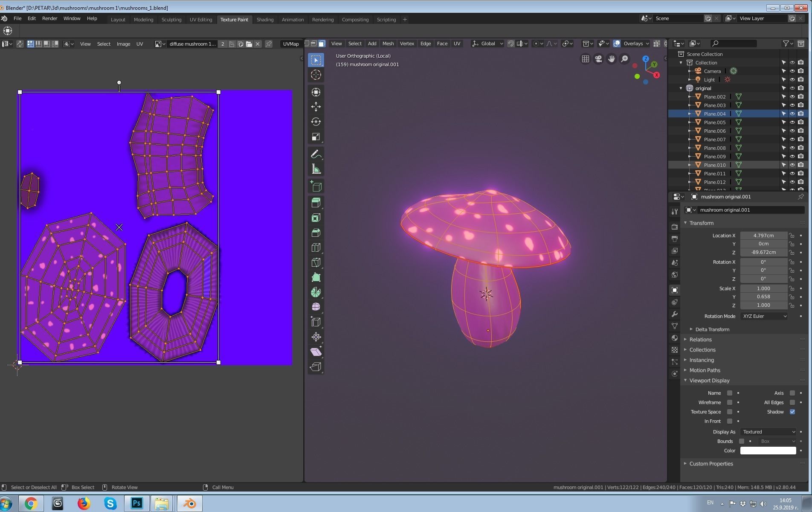Viewport: 812px width, 512px height.
Task: Select the Extrude Region tool
Action: (316, 203)
